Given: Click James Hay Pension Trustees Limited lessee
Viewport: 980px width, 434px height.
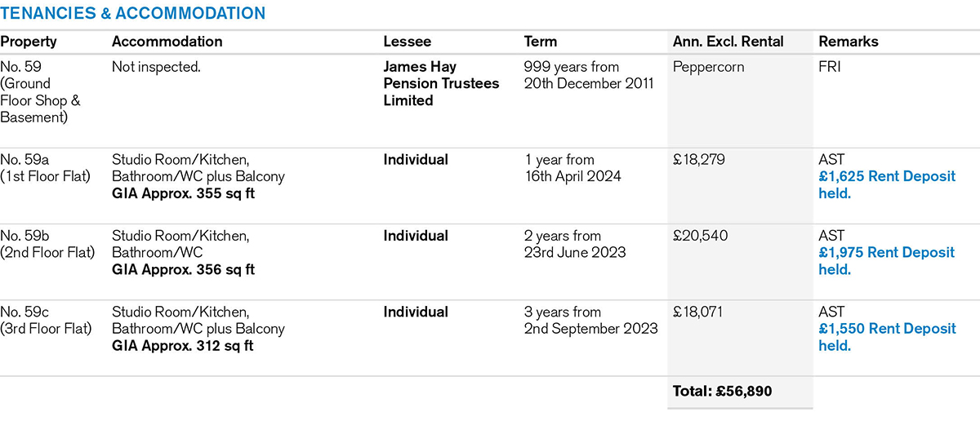Looking at the screenshot, I should (441, 83).
